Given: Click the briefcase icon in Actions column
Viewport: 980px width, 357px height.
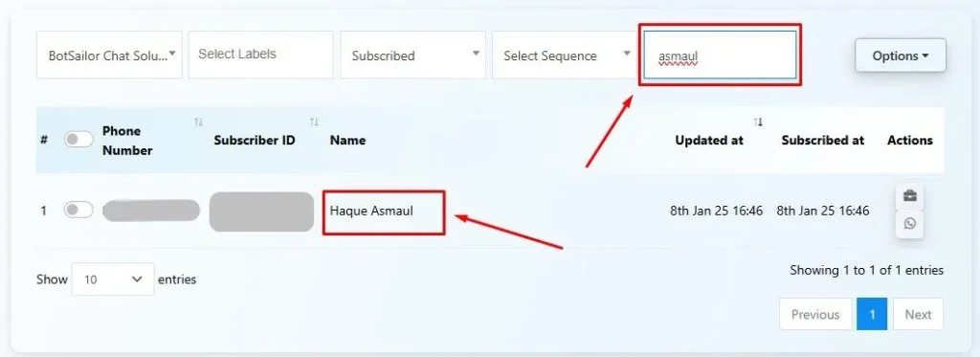Looking at the screenshot, I should 909,196.
